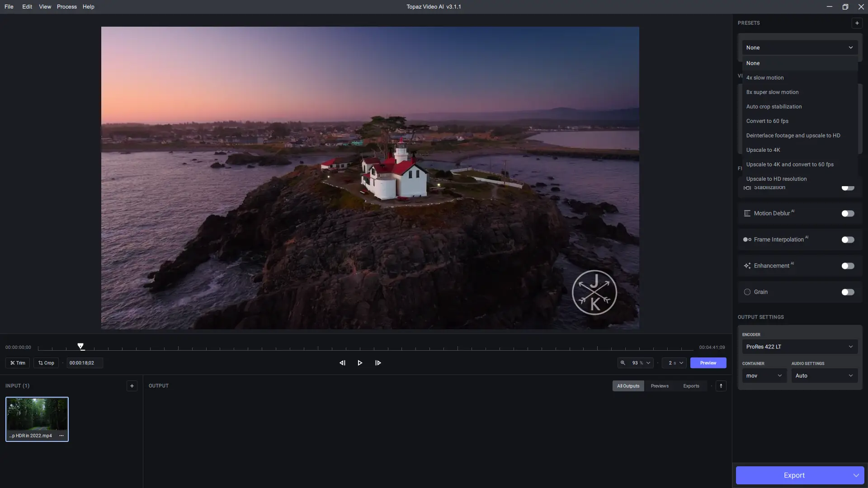Image resolution: width=868 pixels, height=488 pixels.
Task: Open the Audio Settings Auto dropdown
Action: pos(824,375)
